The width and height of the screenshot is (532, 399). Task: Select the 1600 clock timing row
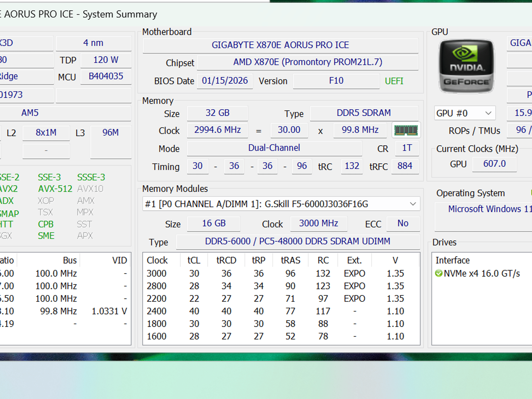pyautogui.click(x=281, y=336)
